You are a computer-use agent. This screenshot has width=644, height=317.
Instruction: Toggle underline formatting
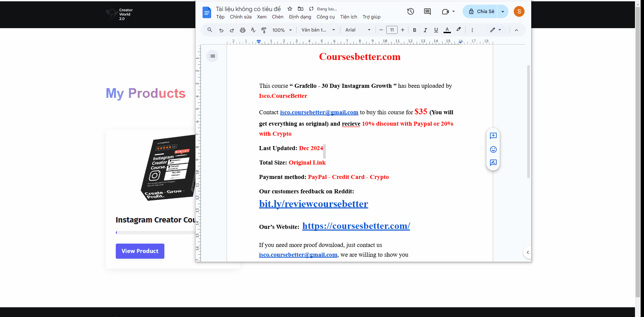pyautogui.click(x=436, y=30)
